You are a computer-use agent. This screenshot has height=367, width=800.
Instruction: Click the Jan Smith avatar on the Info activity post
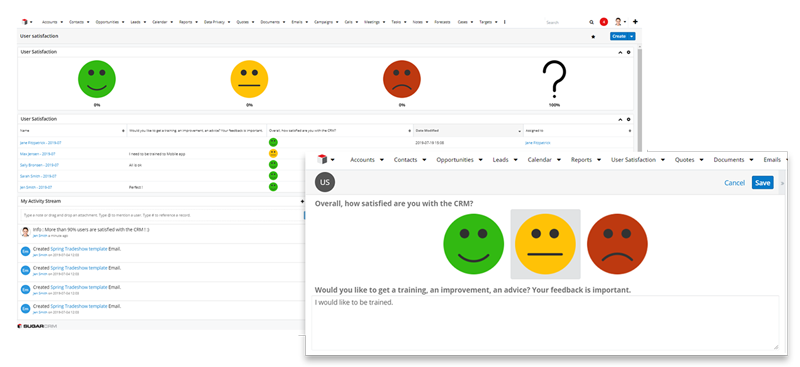point(25,232)
